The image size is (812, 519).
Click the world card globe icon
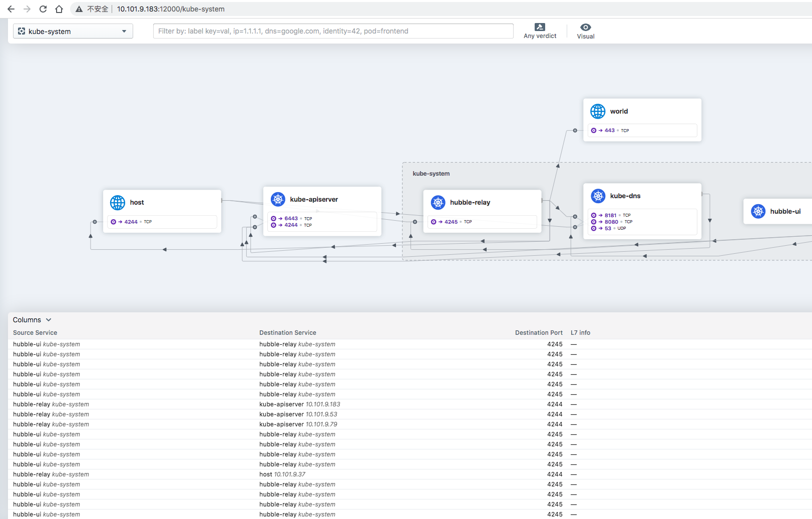click(598, 111)
